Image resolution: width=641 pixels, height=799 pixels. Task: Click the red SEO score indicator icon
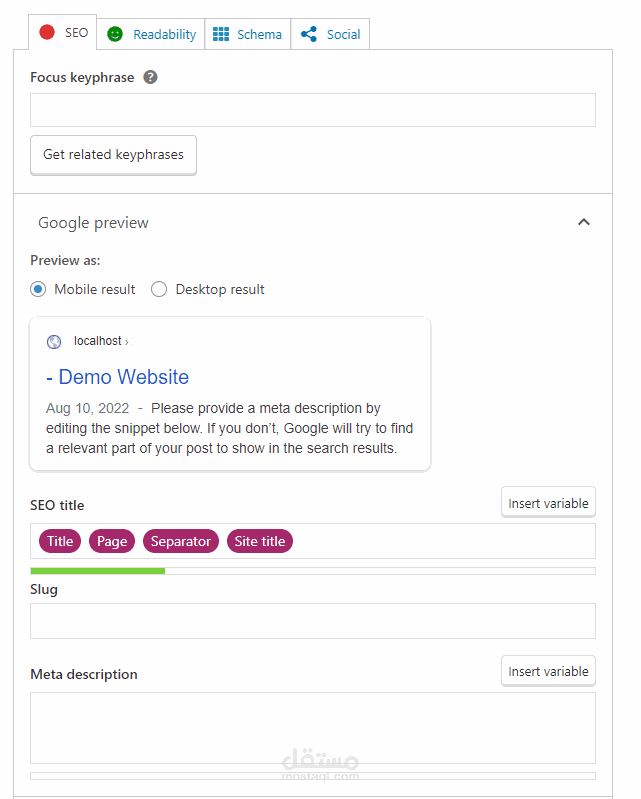pos(47,33)
